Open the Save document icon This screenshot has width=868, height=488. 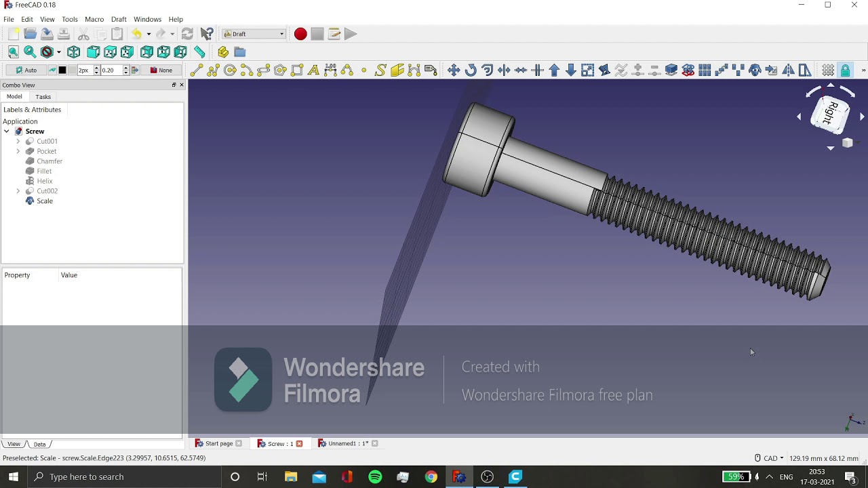(47, 34)
